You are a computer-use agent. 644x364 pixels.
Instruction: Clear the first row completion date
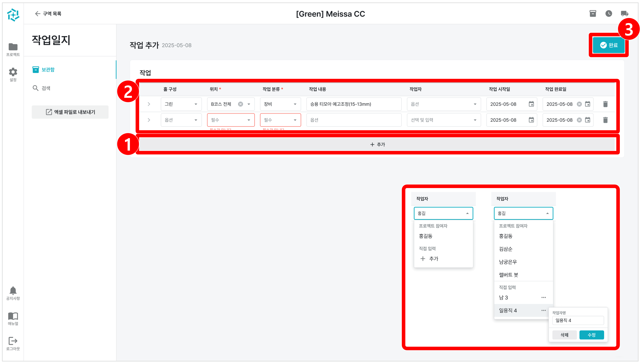[579, 104]
